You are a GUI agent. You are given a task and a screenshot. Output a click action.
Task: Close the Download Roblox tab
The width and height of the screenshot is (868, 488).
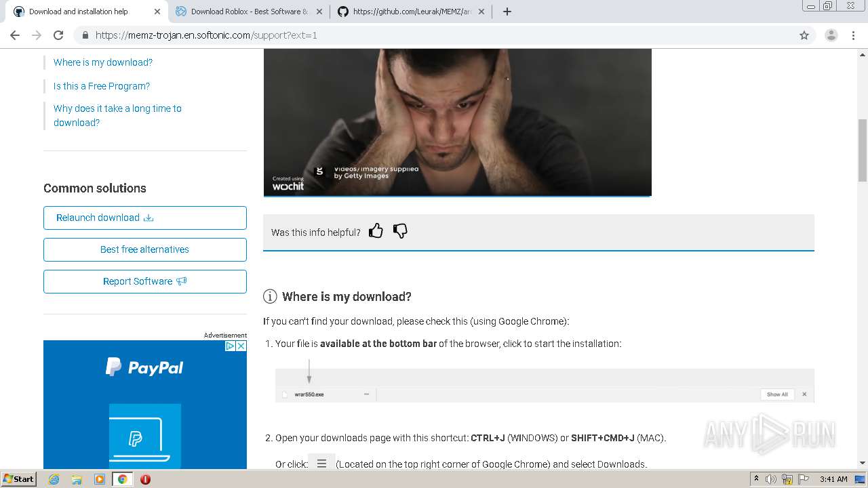click(319, 12)
